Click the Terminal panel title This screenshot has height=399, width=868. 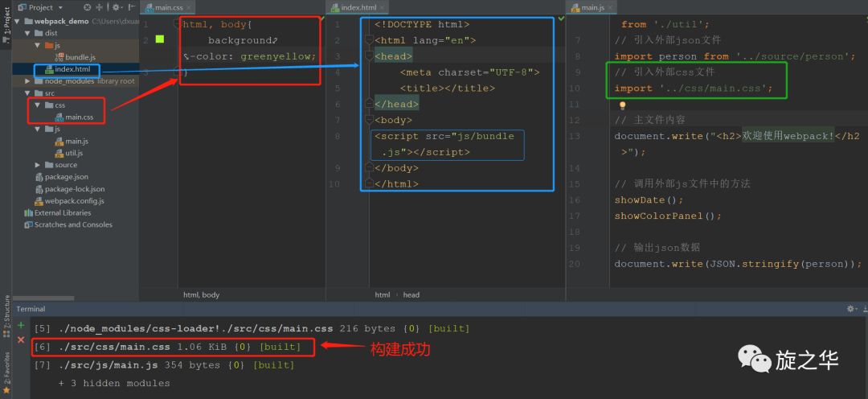click(x=31, y=309)
